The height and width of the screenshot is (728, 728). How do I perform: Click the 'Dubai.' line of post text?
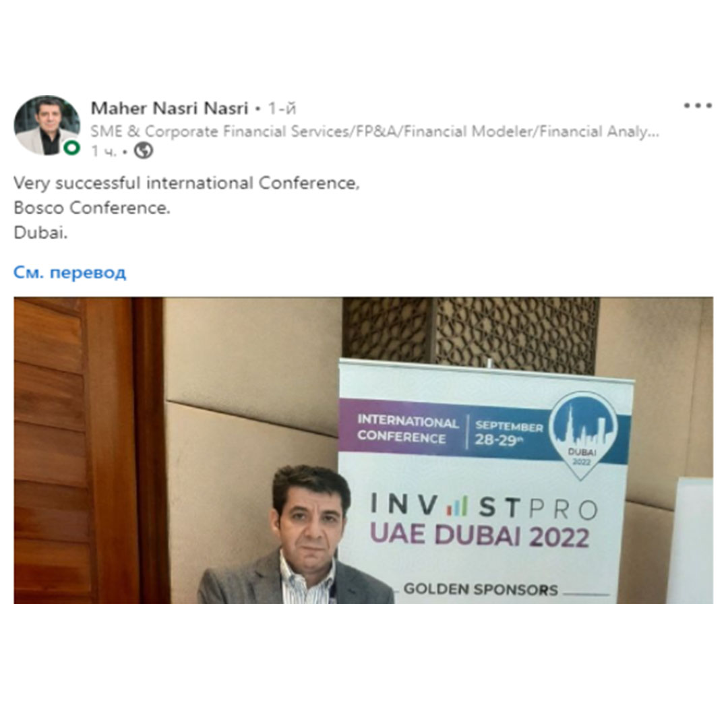pos(41,232)
